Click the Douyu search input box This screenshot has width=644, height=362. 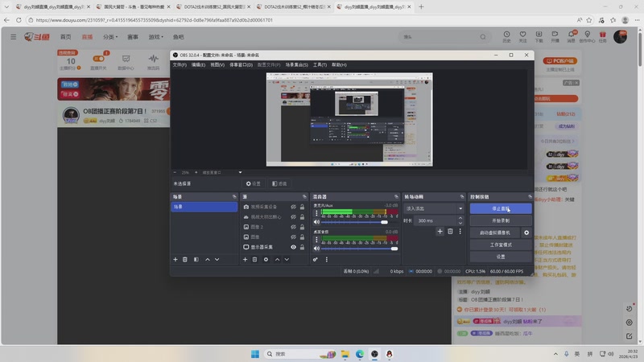[x=440, y=37]
